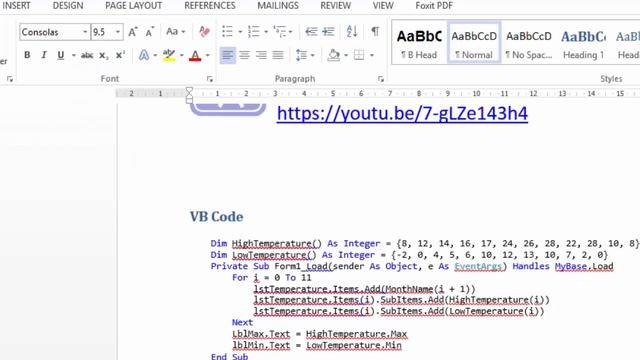Open DESIGN ribbon tab
Image resolution: width=640 pixels, height=360 pixels.
(x=68, y=6)
